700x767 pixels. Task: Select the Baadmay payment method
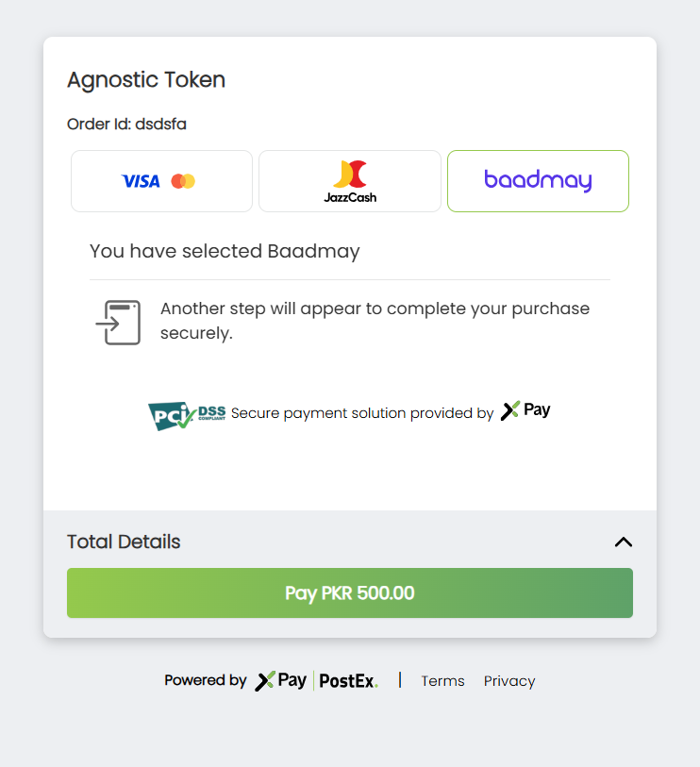(x=538, y=181)
